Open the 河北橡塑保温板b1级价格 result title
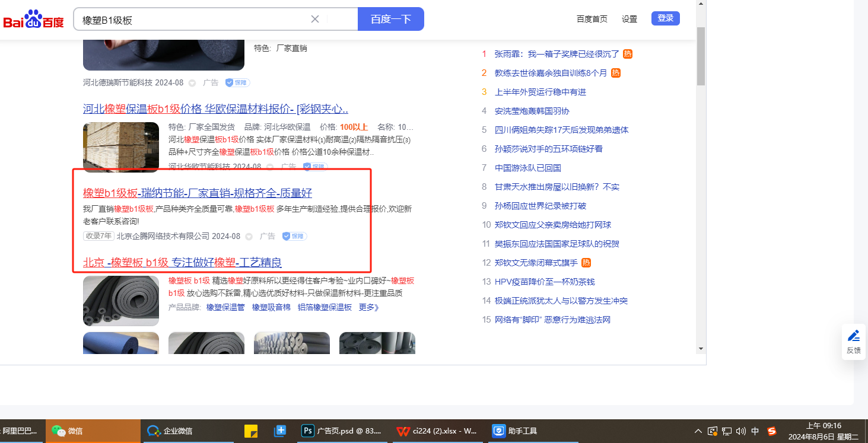The width and height of the screenshot is (868, 443). pos(215,109)
